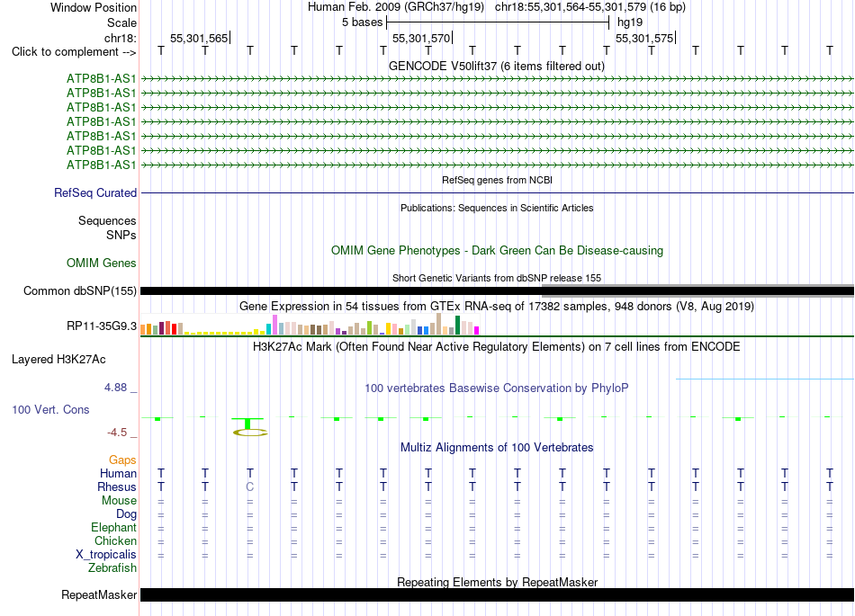The image size is (855, 616).
Task: Open the GTEx Gene Expression track title
Action: [497, 306]
